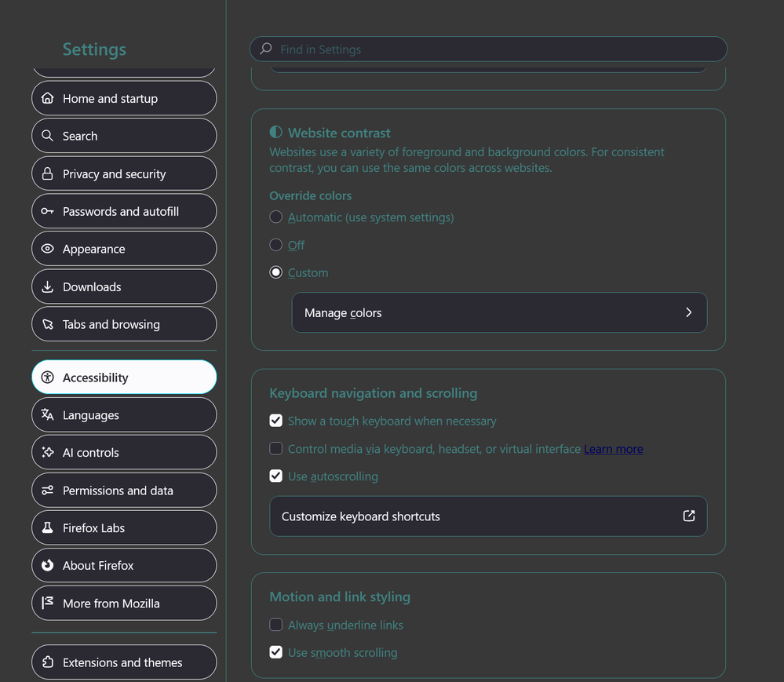Click the Home and startup house icon
Viewport: 784px width, 682px height.
48,98
